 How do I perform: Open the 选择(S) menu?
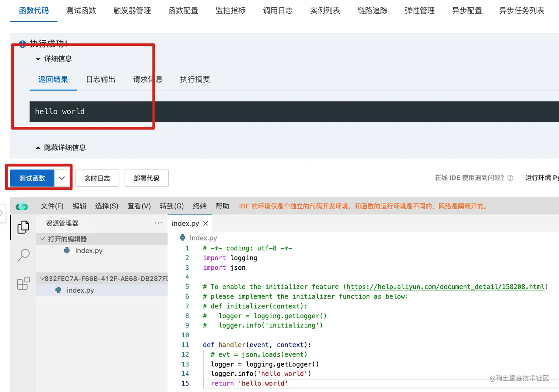tap(106, 206)
